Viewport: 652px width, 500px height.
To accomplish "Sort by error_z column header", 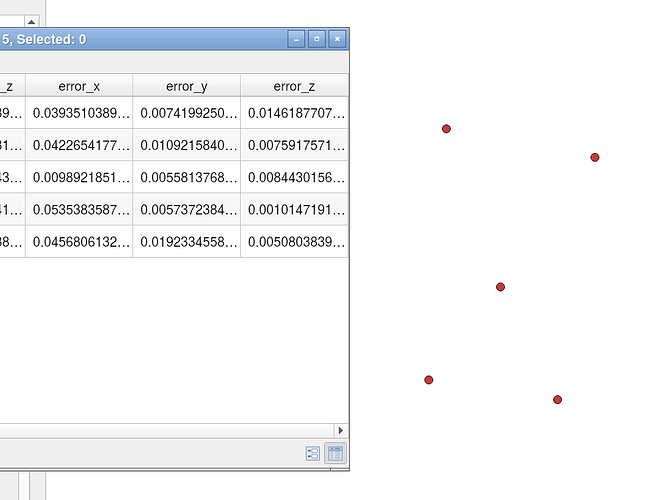I will (x=294, y=86).
